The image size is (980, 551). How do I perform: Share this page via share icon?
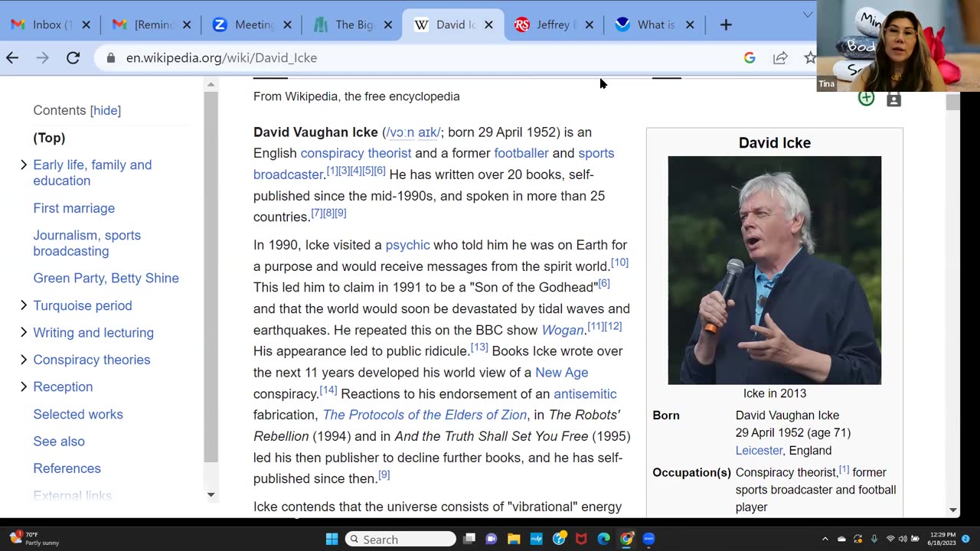pyautogui.click(x=780, y=57)
